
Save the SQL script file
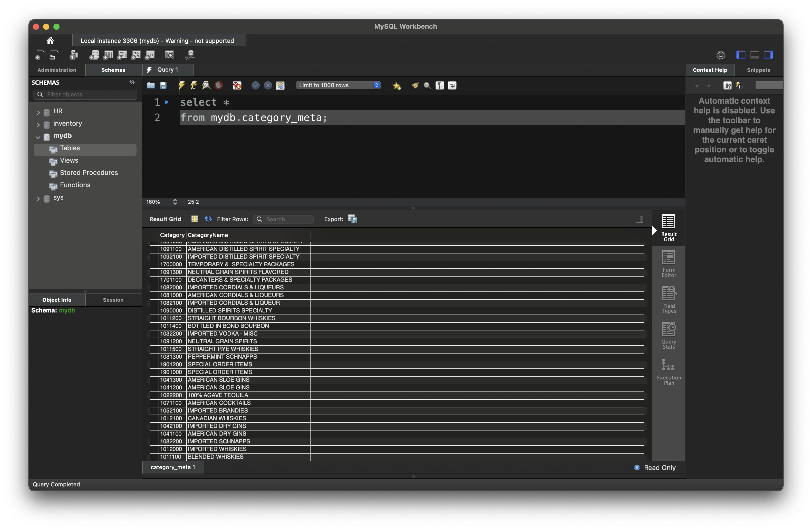163,85
